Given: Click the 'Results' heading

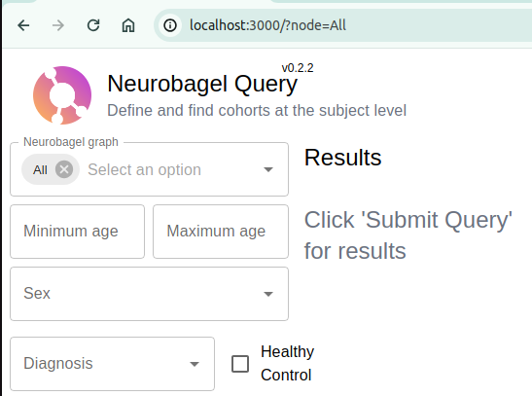Looking at the screenshot, I should coord(343,158).
